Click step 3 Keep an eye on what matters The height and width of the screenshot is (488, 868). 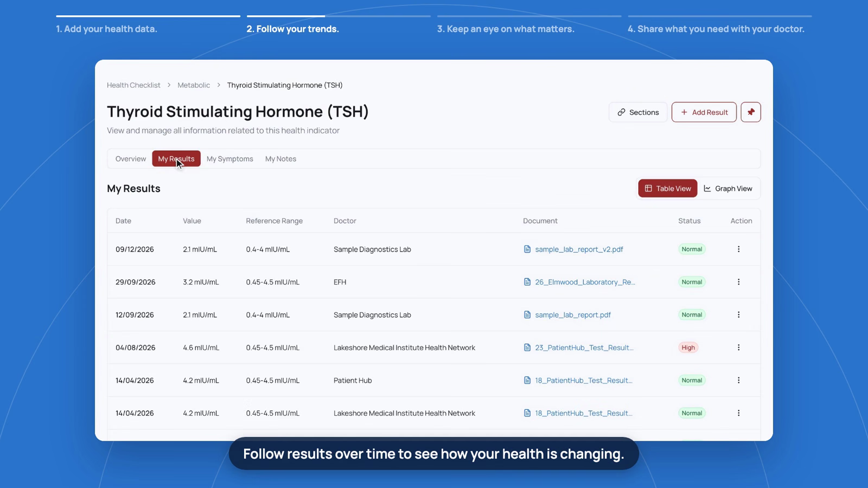[x=506, y=29]
